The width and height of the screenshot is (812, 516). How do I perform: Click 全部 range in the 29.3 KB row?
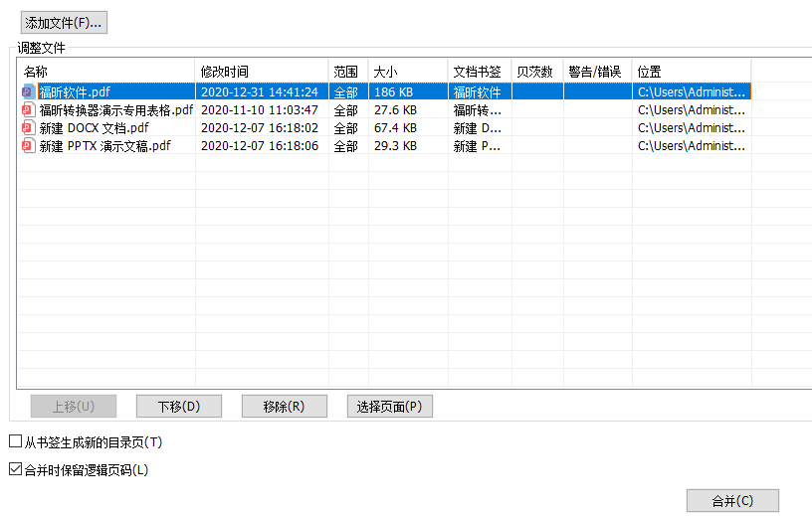coord(345,146)
